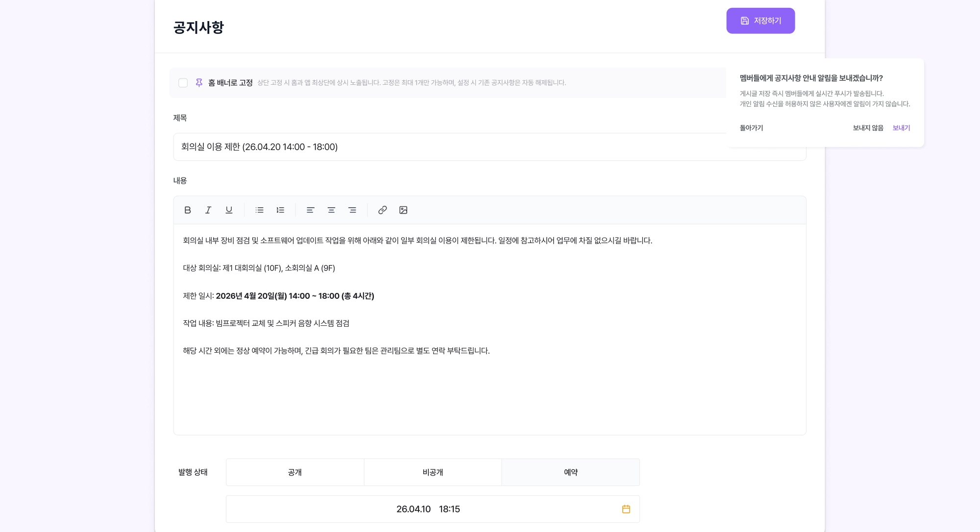
Task: Select the 비공개 publish status
Action: pyautogui.click(x=433, y=472)
